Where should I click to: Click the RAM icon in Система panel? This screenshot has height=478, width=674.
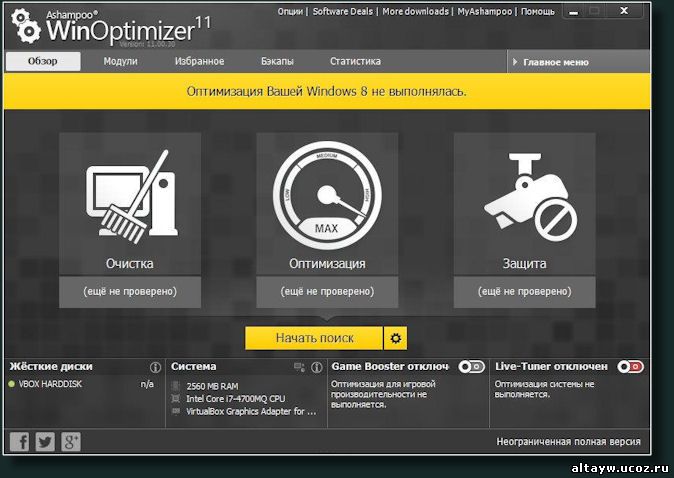pos(175,386)
